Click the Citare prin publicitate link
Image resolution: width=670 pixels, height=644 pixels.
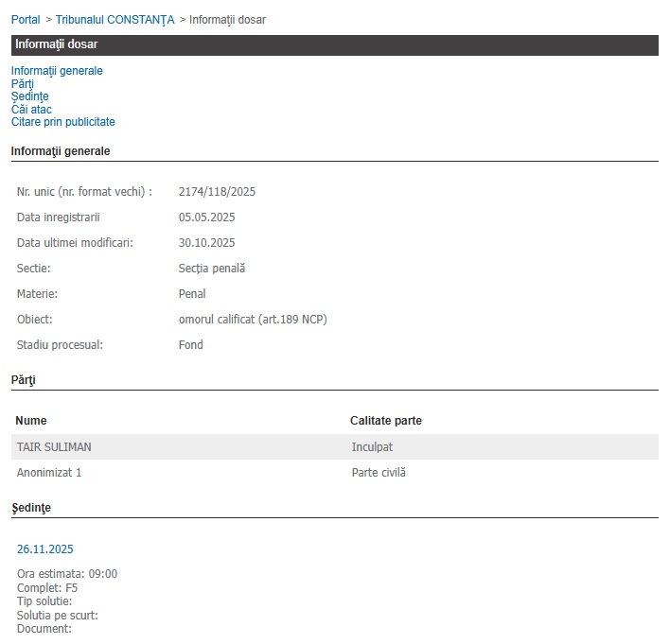pos(63,122)
